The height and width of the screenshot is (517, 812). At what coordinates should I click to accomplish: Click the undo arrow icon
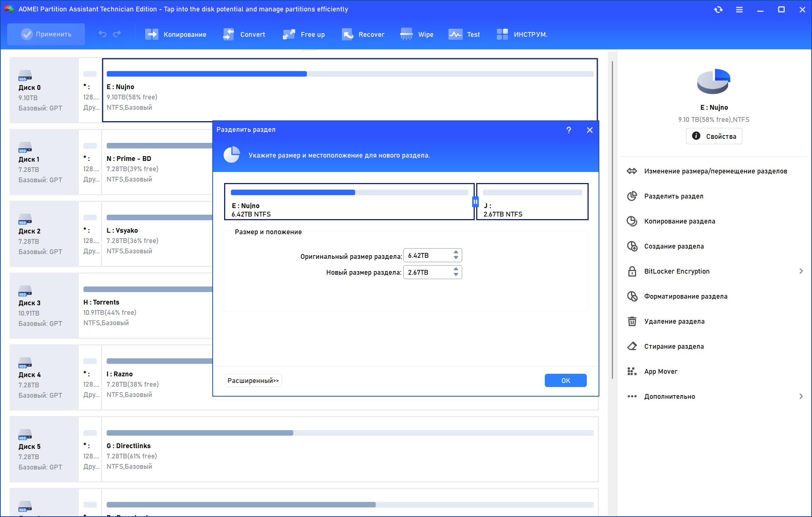pyautogui.click(x=102, y=34)
